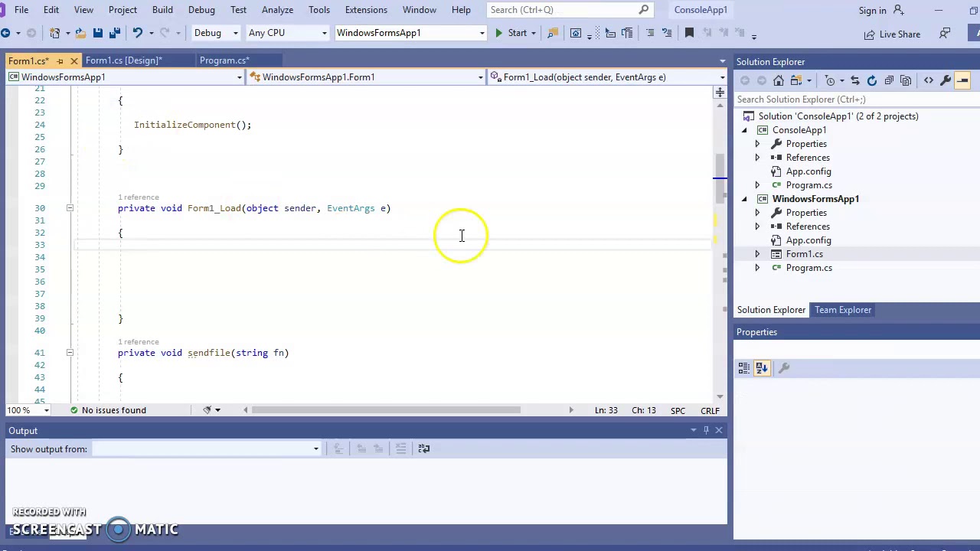Screen dimensions: 980x551
Task: Select Form1.cs in Solution Explorer
Action: tap(804, 253)
